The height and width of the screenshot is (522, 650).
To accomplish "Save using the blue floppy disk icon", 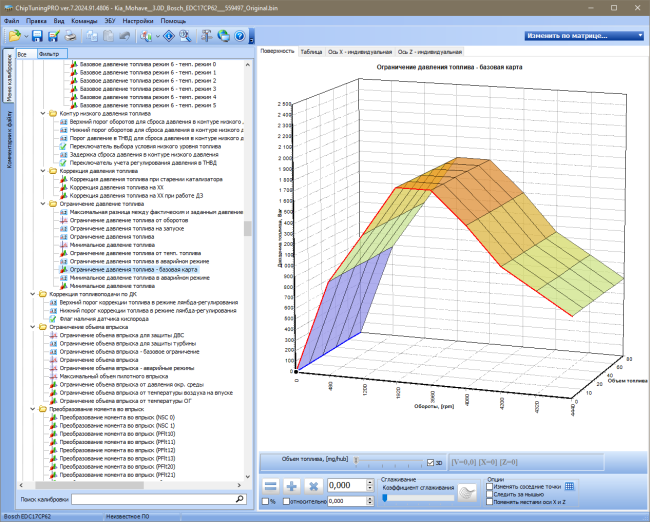I will point(37,36).
